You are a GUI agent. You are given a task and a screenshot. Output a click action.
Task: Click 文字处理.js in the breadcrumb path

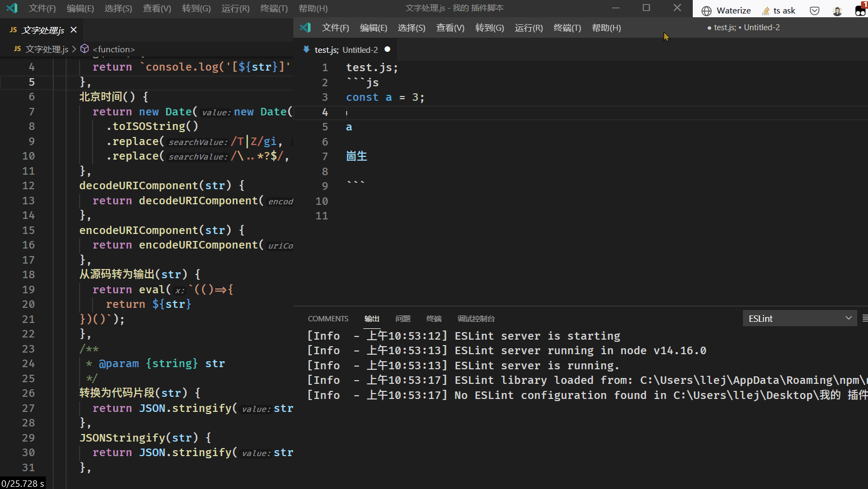coord(47,49)
